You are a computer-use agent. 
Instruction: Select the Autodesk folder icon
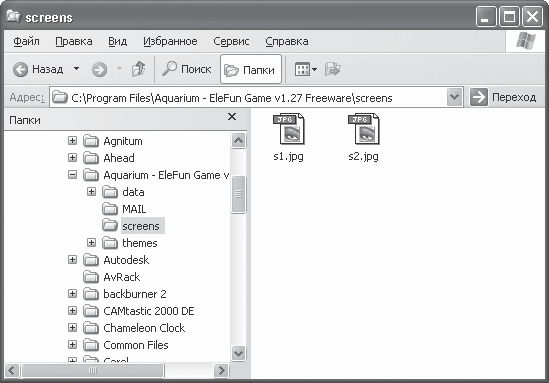tap(91, 260)
